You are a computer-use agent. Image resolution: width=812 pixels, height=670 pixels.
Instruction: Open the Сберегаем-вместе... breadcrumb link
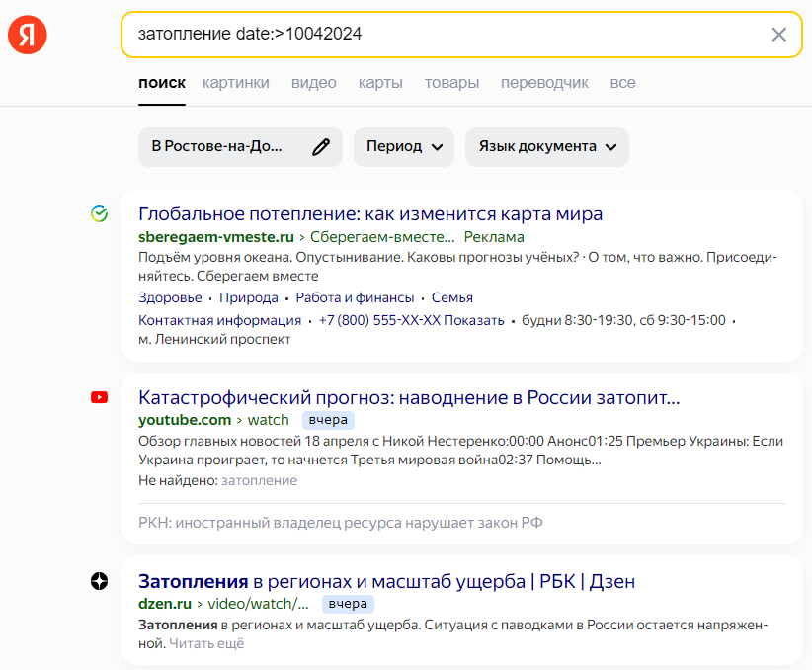coord(382,237)
